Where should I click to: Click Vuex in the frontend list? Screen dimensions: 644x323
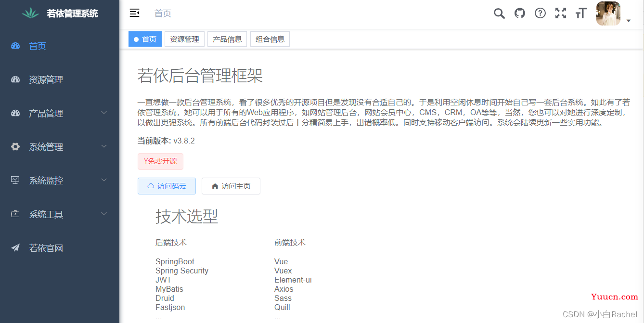click(283, 271)
